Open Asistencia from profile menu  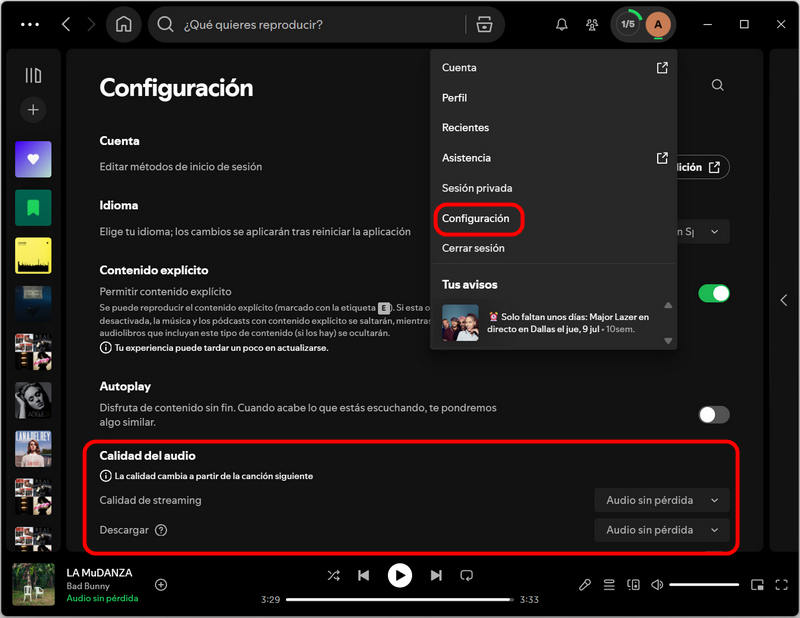click(x=554, y=158)
